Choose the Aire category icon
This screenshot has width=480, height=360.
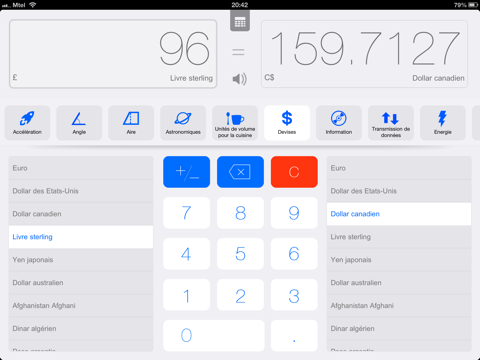tap(131, 123)
